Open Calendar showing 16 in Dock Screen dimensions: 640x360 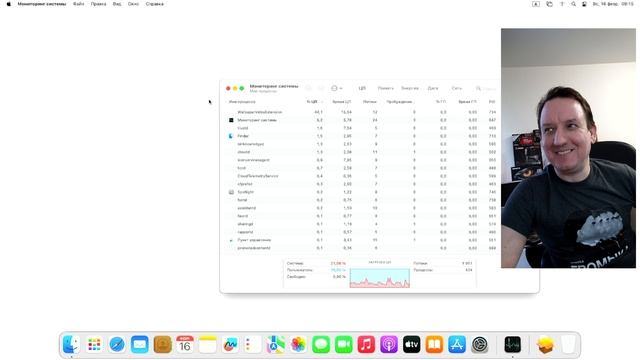(x=185, y=345)
